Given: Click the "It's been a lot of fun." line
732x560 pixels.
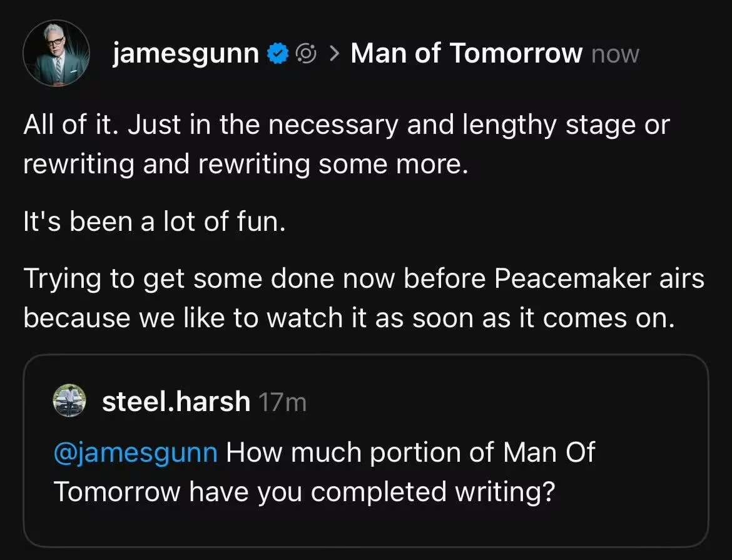Looking at the screenshot, I should click(x=155, y=221).
